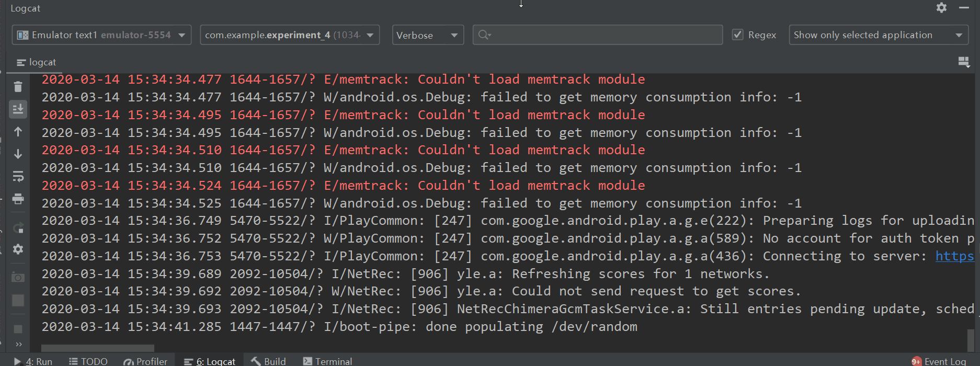This screenshot has height=366, width=980.
Task: Click the print icon in logcat sidebar
Action: point(18,199)
